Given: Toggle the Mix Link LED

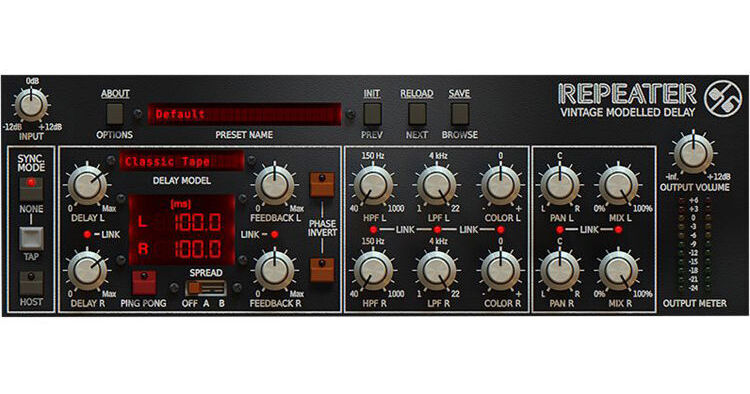Looking at the screenshot, I should coord(618,230).
